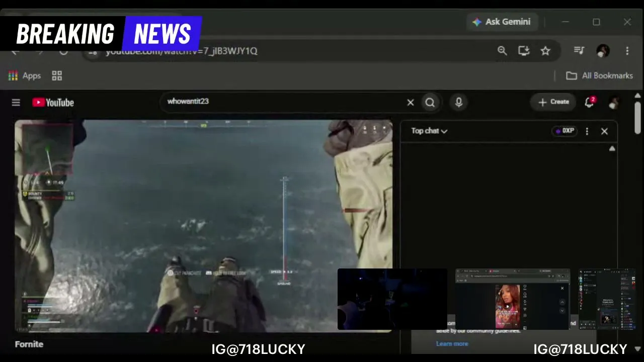The height and width of the screenshot is (362, 644).
Task: Click the install app icon in the address bar
Action: point(524,50)
